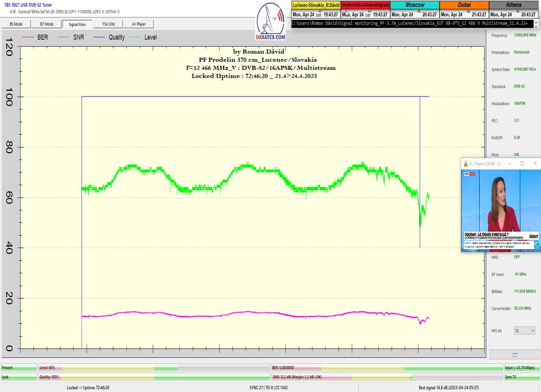Click the icon button below the MIS dropdown
The width and height of the screenshot is (541, 392).
click(x=514, y=355)
